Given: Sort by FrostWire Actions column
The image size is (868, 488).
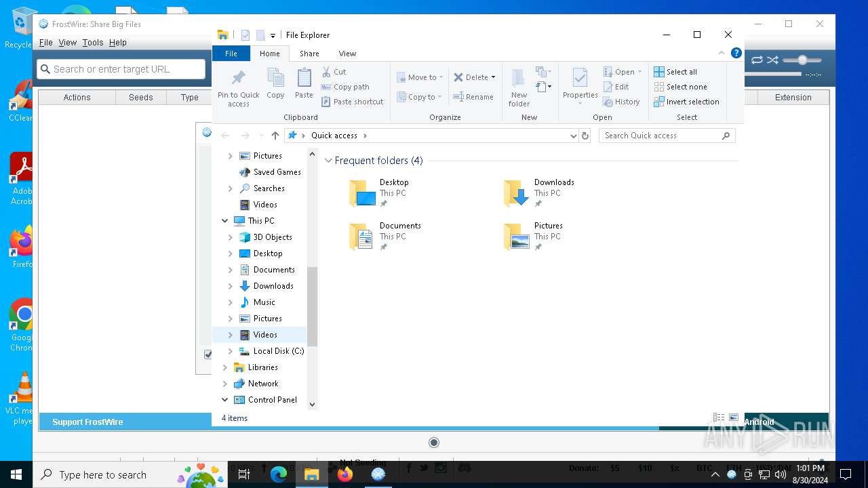Looking at the screenshot, I should tap(77, 98).
